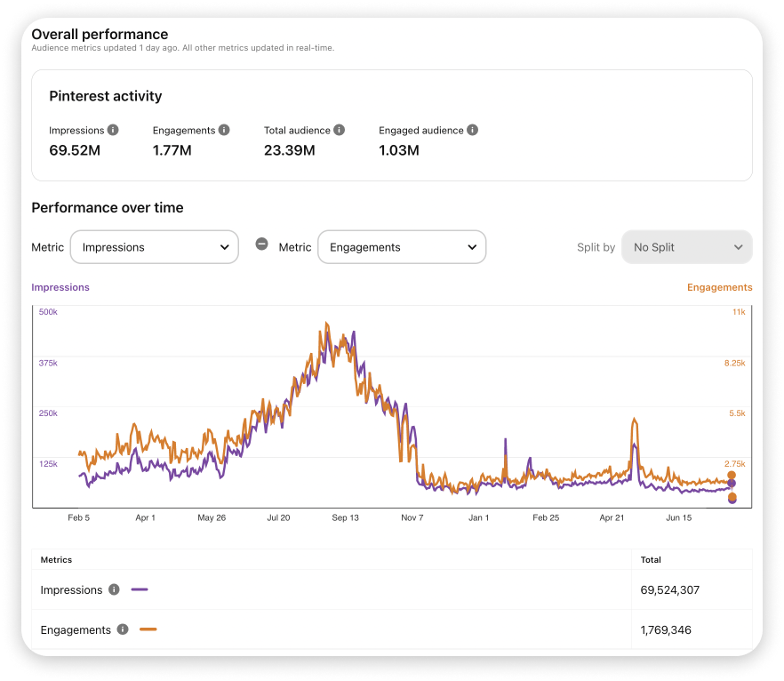Click info icon beside Impressions in Metrics table
Viewport: 784px width, 681px height.
click(114, 589)
